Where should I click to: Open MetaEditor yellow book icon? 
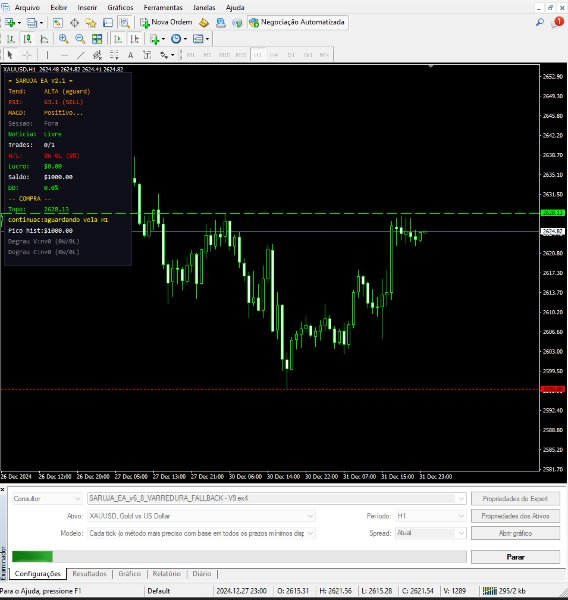pos(204,23)
